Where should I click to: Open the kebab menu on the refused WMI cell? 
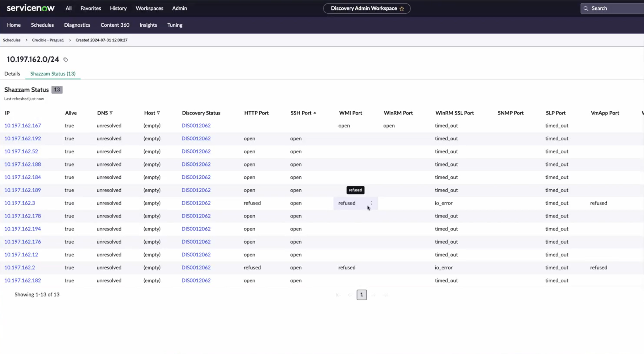[371, 203]
